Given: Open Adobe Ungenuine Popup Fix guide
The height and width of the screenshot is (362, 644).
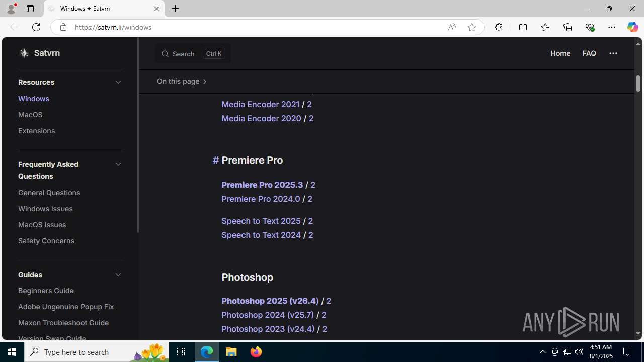Looking at the screenshot, I should (x=66, y=307).
